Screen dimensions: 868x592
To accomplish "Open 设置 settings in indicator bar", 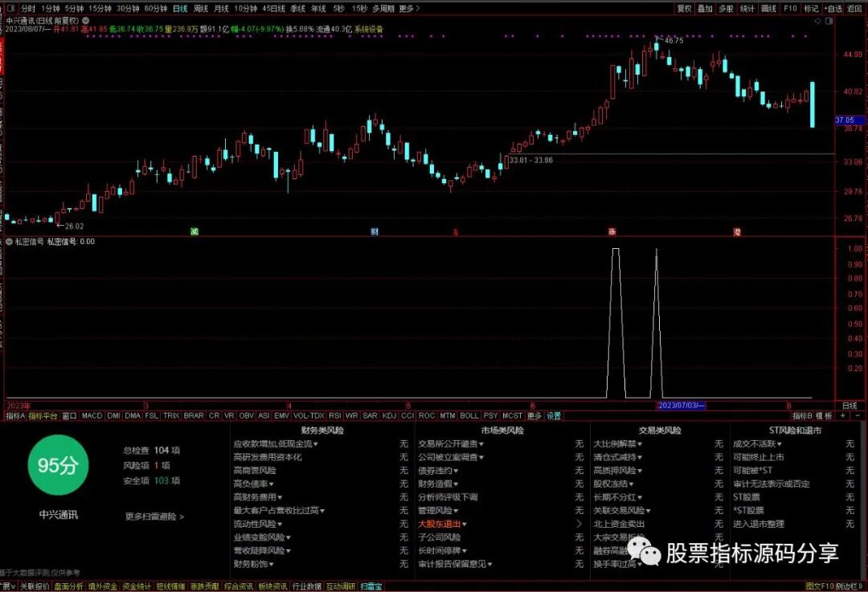I will coord(554,415).
